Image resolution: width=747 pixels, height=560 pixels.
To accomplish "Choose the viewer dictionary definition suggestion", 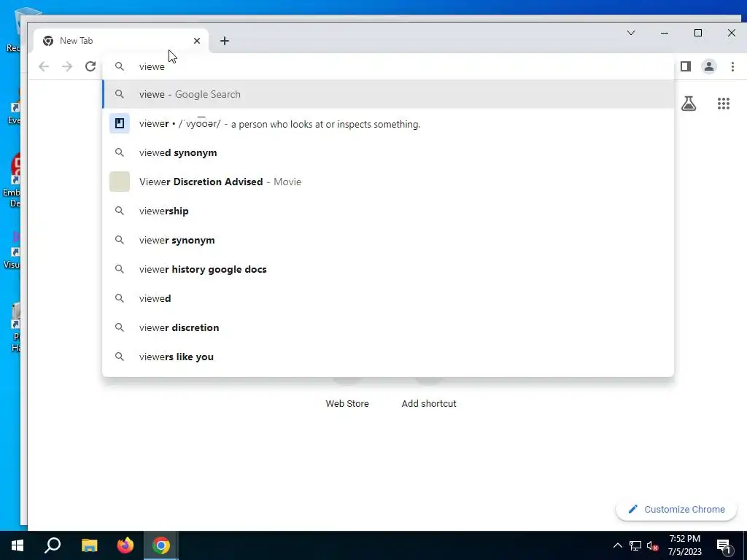I will coord(388,124).
